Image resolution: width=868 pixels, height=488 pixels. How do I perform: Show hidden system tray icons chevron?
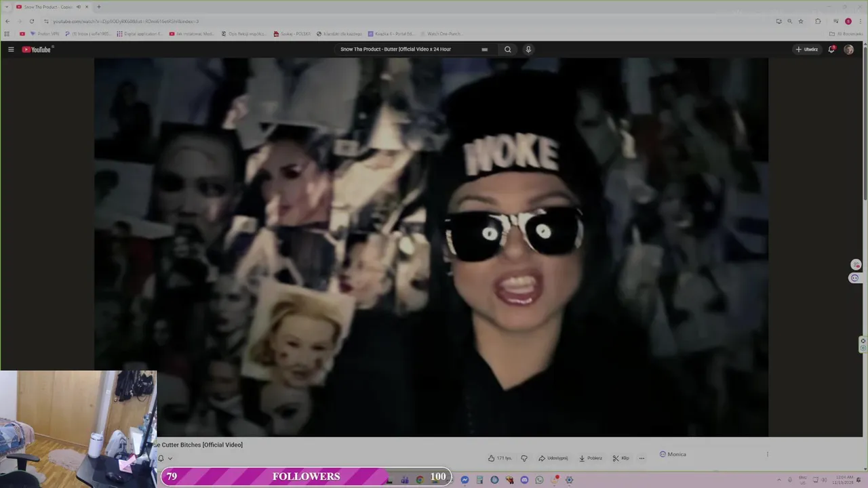coord(778,480)
